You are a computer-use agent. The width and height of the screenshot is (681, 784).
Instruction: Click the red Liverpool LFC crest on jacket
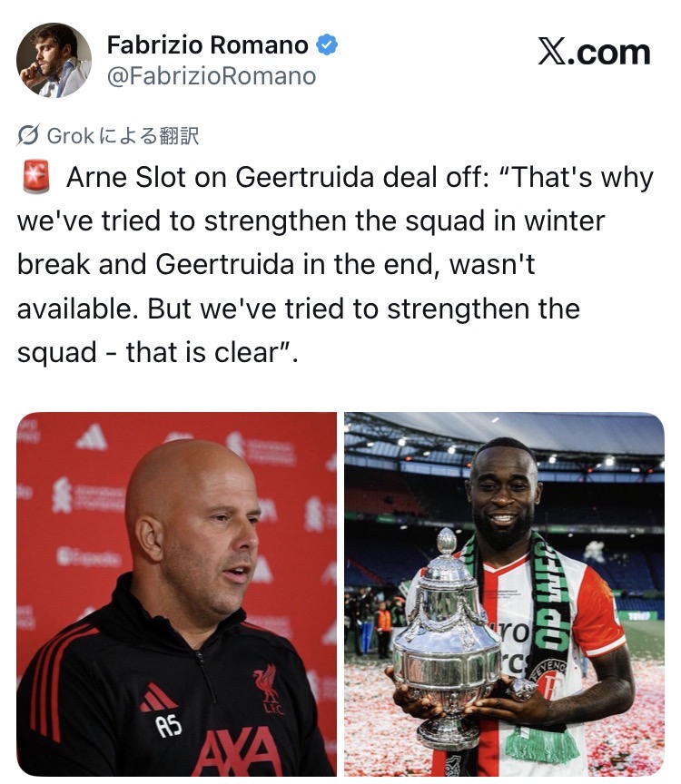click(x=268, y=689)
